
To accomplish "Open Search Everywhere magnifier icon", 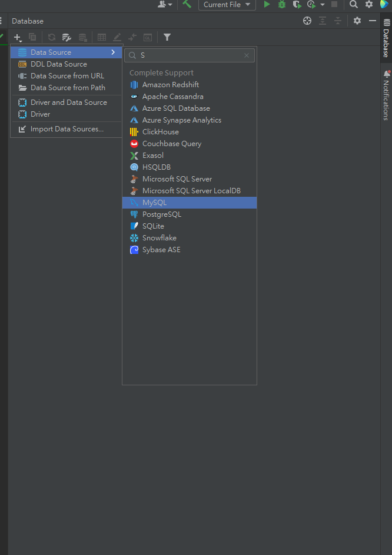I will [x=353, y=4].
